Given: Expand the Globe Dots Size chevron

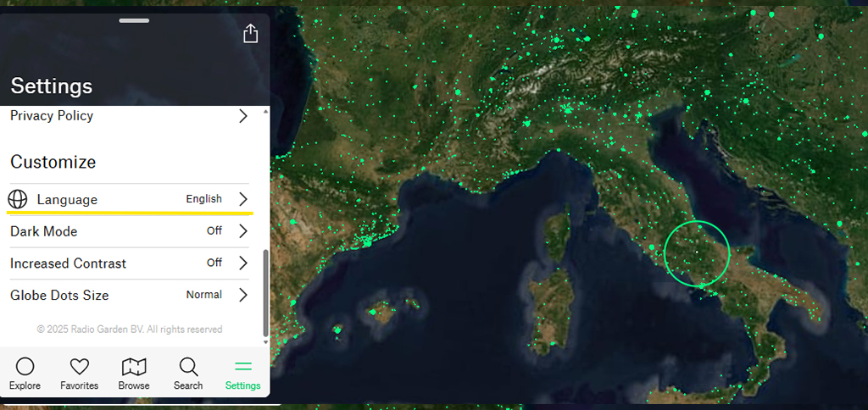Looking at the screenshot, I should point(243,295).
